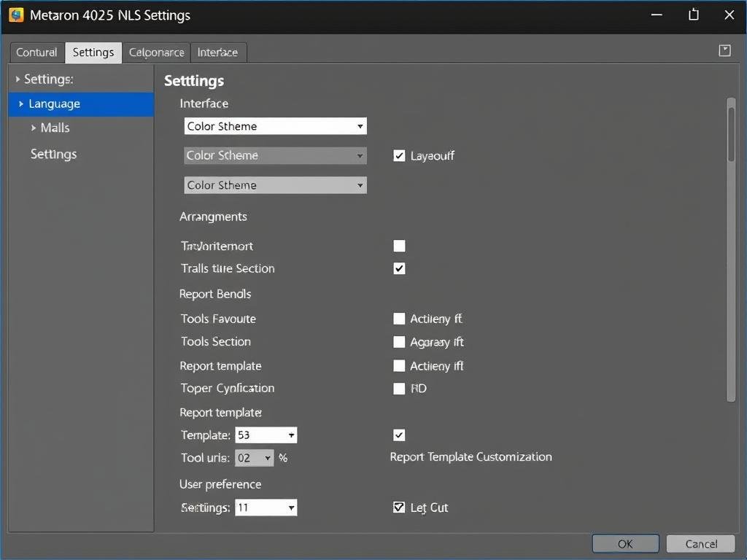
Task: Toggle the Tralls tiire Section checkbox
Action: 399,268
